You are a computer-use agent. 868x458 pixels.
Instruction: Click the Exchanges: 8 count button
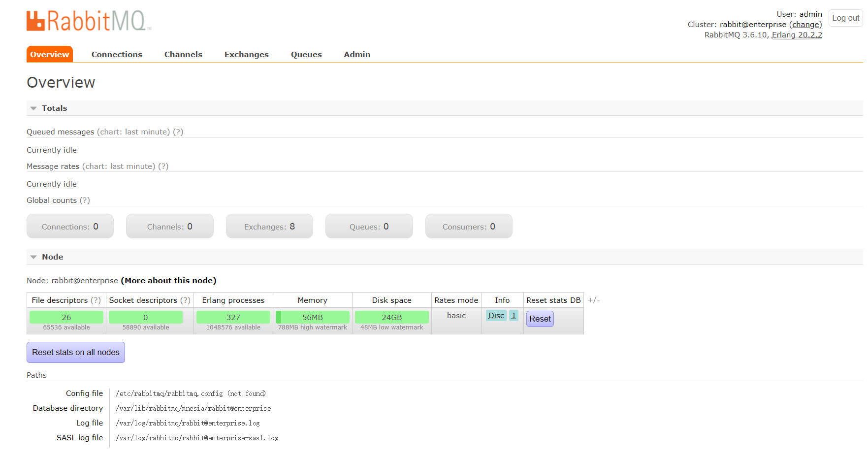269,226
